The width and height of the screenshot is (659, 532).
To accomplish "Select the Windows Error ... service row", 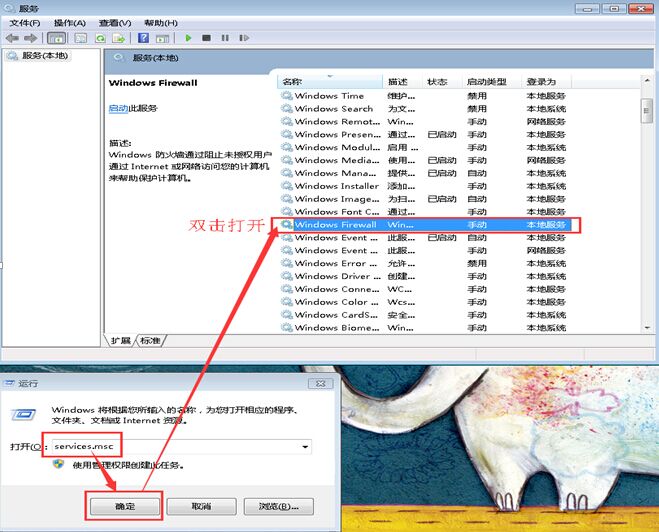I will tap(424, 263).
